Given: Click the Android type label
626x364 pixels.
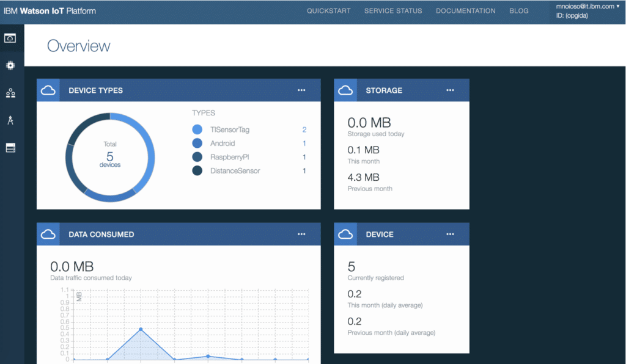Looking at the screenshot, I should [223, 143].
